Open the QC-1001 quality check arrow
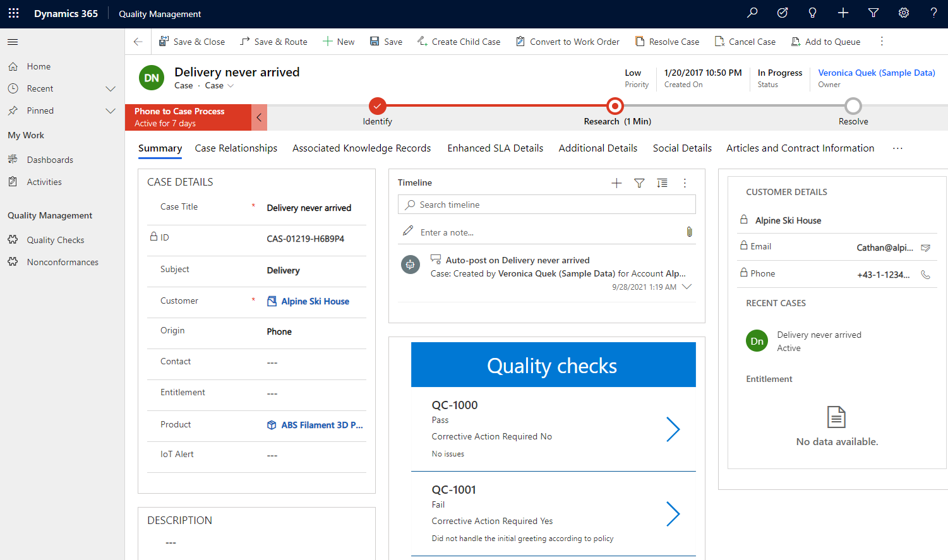Image resolution: width=948 pixels, height=560 pixels. [x=673, y=514]
